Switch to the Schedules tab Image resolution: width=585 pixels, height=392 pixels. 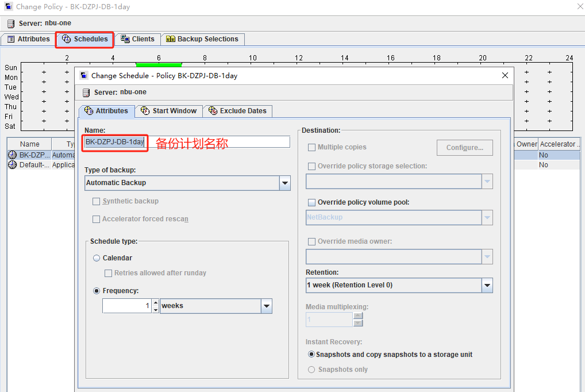tap(85, 39)
